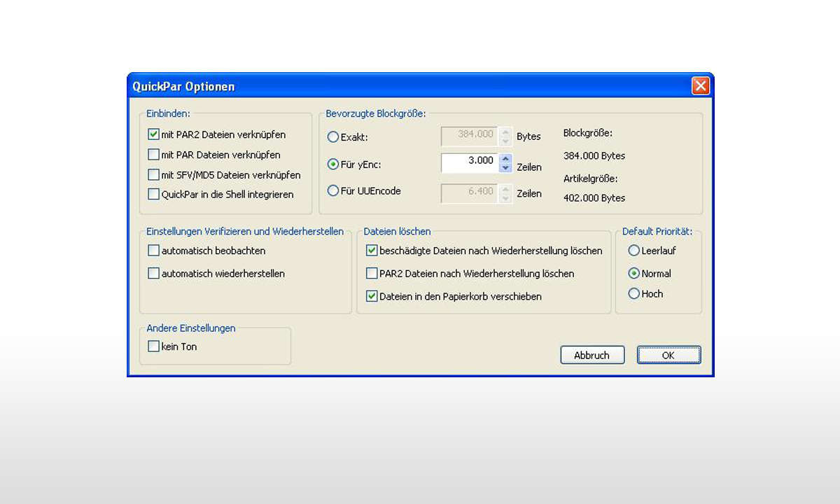Click the disabled 6.400 Zeilen field
Viewport: 840px width, 504px height.
click(470, 193)
